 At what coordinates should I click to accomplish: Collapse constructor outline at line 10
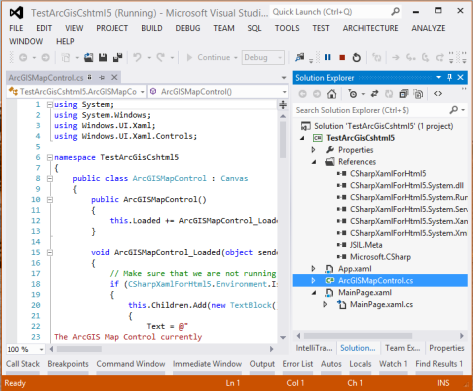tap(50, 200)
